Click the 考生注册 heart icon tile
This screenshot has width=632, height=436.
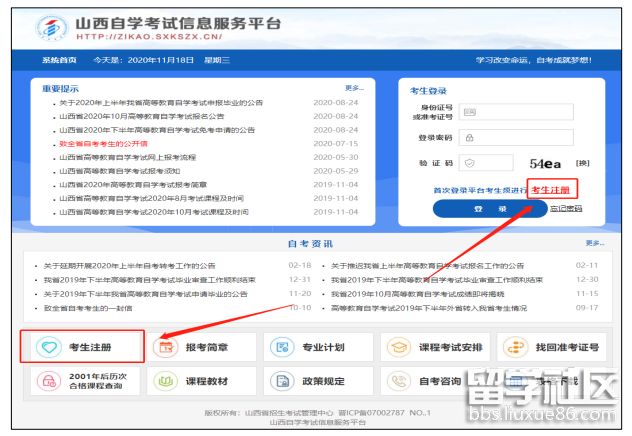coord(82,347)
